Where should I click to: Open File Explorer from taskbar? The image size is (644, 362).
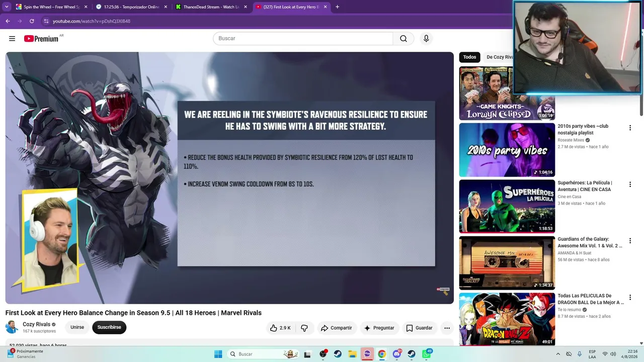(x=352, y=354)
